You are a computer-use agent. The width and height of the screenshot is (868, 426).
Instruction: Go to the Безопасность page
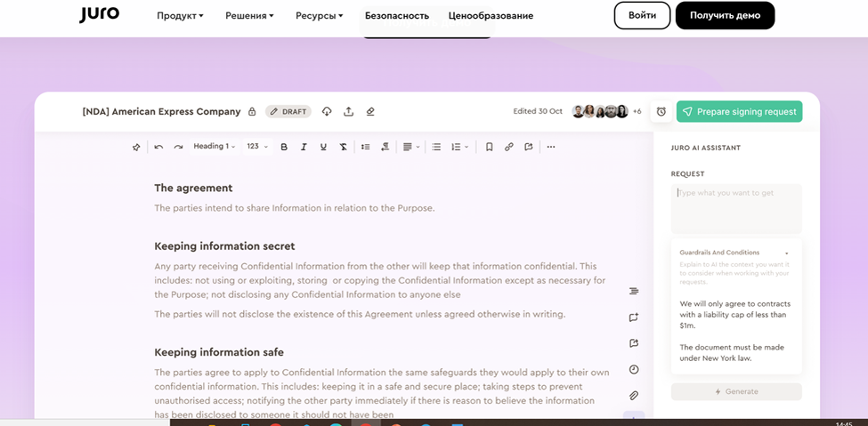coord(397,15)
